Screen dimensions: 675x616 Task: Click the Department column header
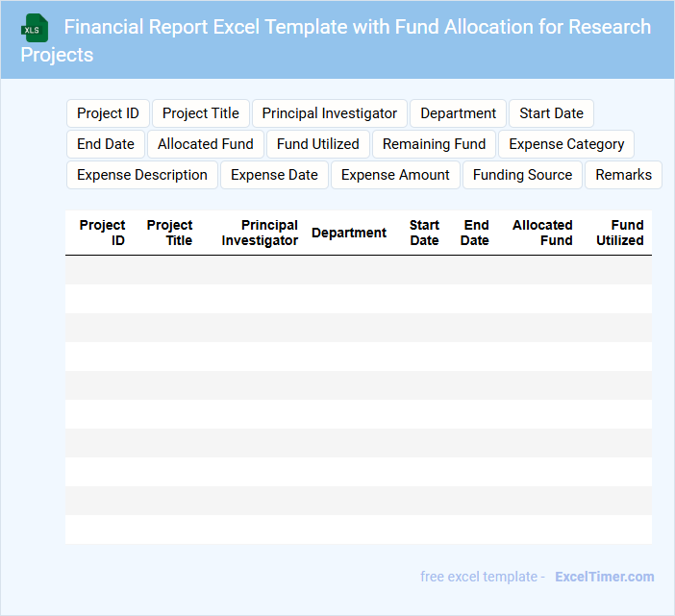[349, 233]
